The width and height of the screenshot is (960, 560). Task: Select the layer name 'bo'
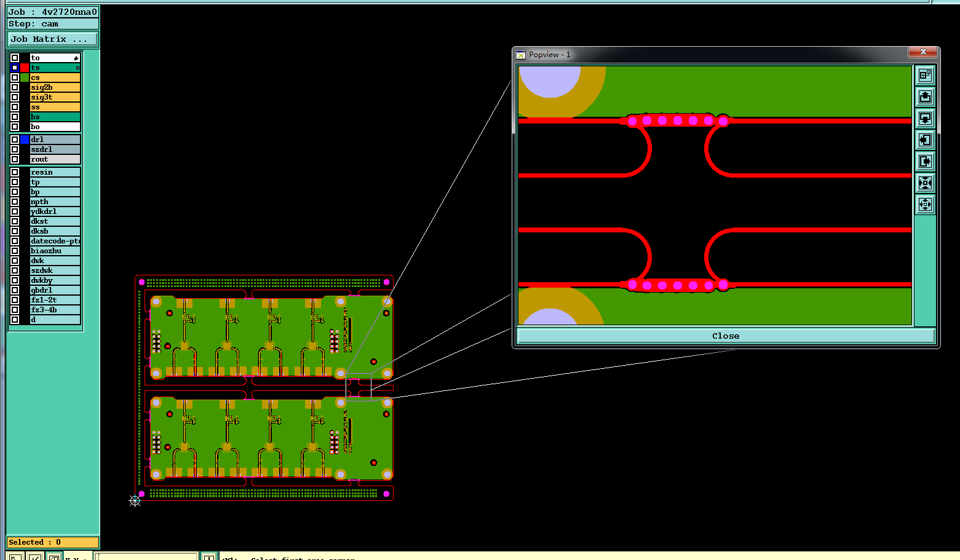pyautogui.click(x=55, y=127)
